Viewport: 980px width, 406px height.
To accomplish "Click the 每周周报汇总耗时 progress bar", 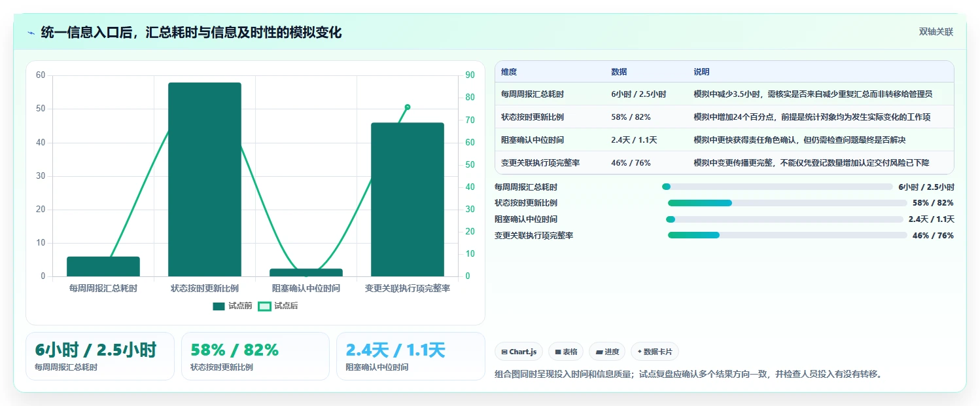I will click(777, 187).
